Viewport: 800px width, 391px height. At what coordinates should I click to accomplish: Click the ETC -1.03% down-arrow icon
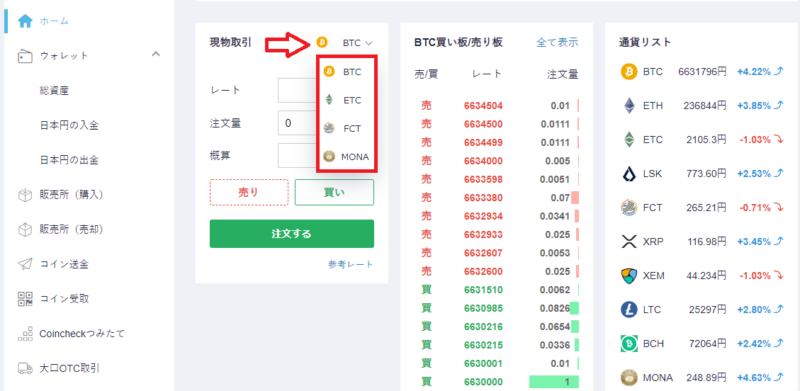coord(778,140)
